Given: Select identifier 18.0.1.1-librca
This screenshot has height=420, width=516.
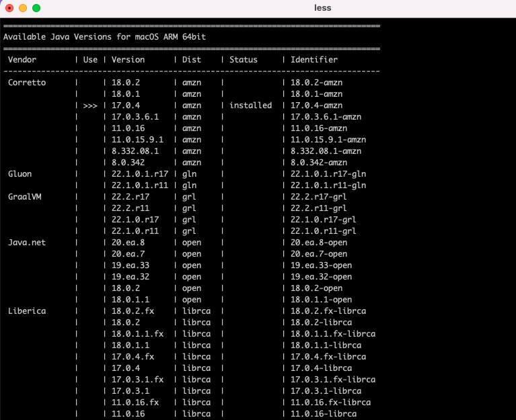Looking at the screenshot, I should click(x=326, y=345).
